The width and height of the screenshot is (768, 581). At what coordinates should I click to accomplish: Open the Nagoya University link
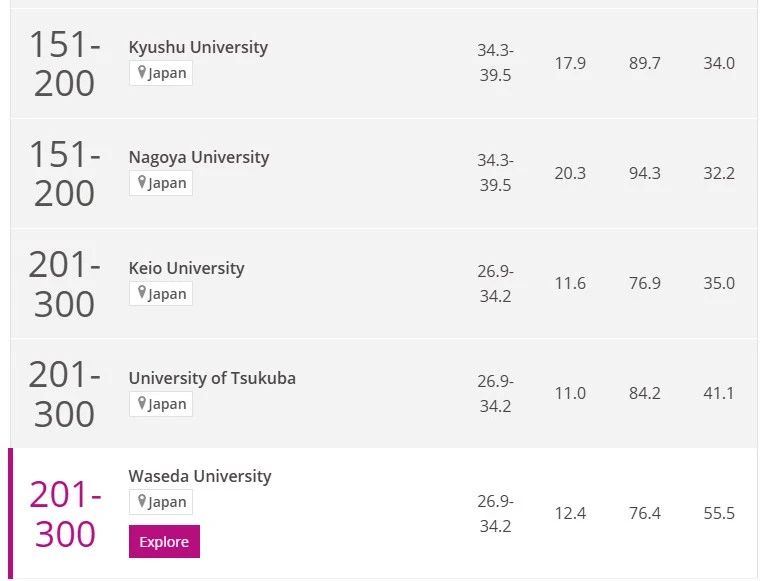point(199,157)
